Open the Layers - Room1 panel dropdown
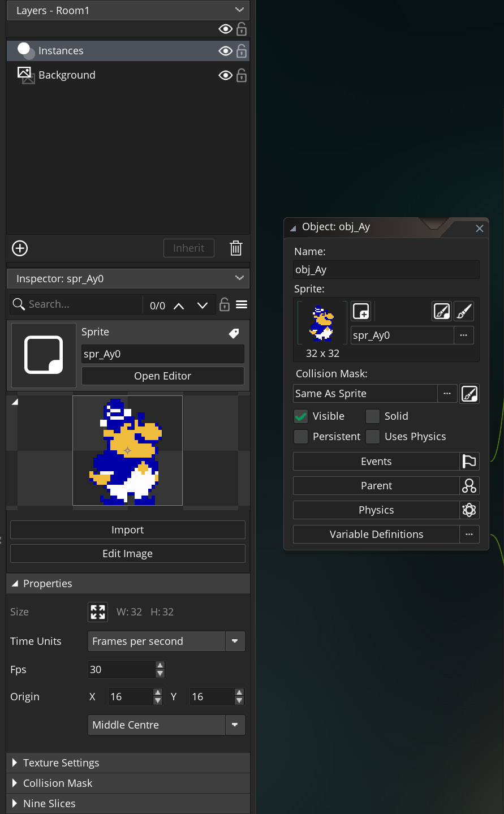The width and height of the screenshot is (504, 814). [x=239, y=10]
